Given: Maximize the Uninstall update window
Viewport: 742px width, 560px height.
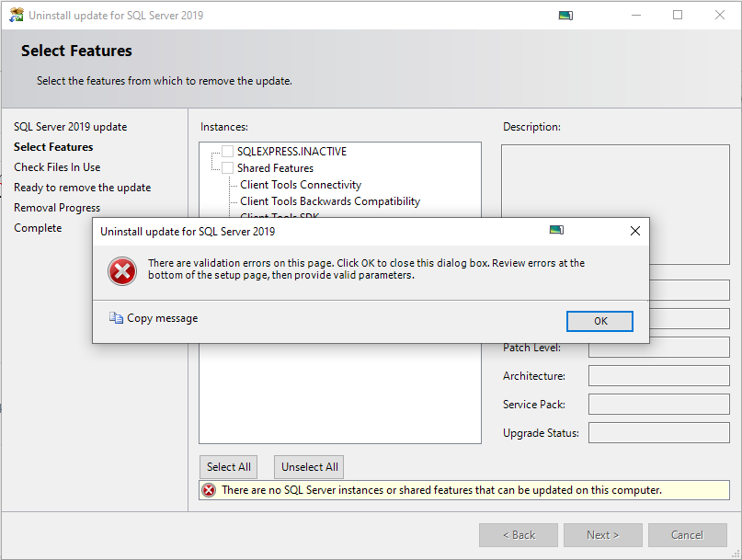Looking at the screenshot, I should point(678,15).
